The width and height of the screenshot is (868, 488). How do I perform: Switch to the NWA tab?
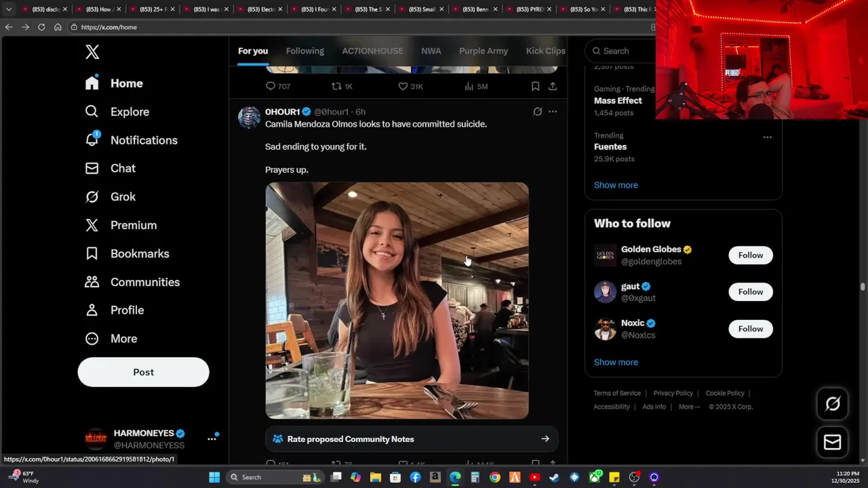tap(431, 51)
